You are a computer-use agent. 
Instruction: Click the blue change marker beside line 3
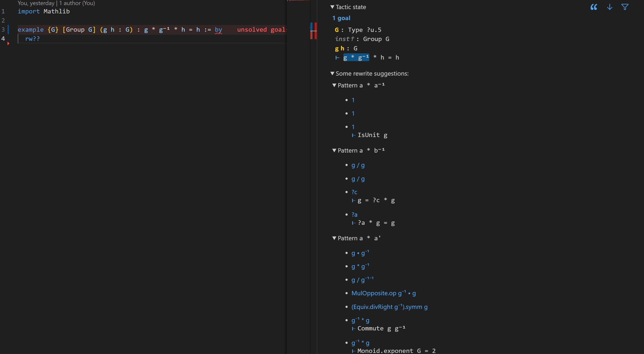point(8,29)
